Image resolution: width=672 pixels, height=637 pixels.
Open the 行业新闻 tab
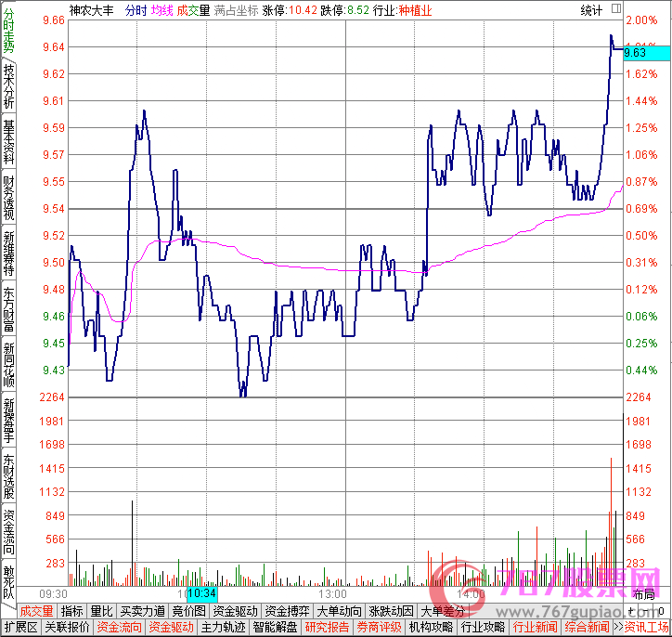[535, 627]
